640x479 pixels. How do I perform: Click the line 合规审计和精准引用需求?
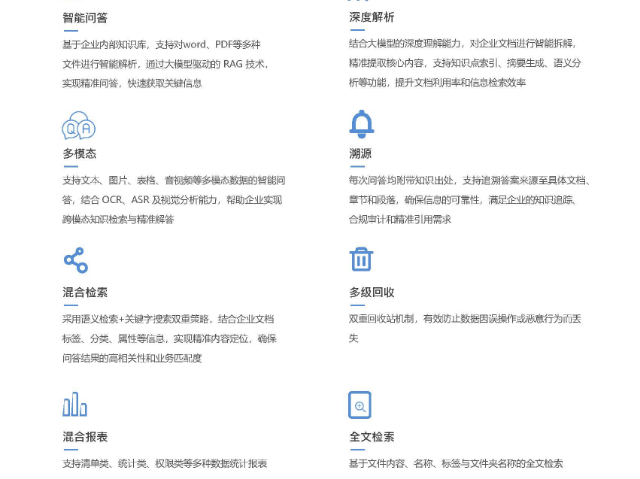click(400, 220)
